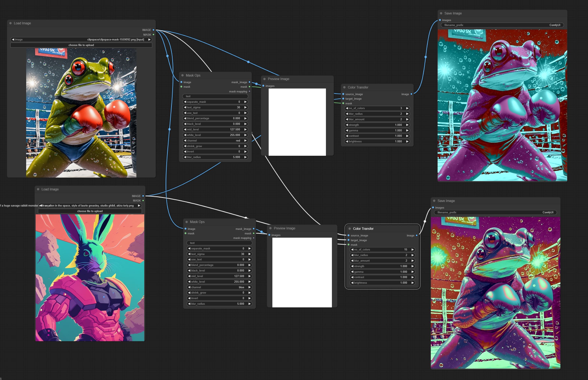The width and height of the screenshot is (588, 380).
Task: Toggle separate_mask value in blue-channel Mask Ops
Action: pyautogui.click(x=219, y=248)
